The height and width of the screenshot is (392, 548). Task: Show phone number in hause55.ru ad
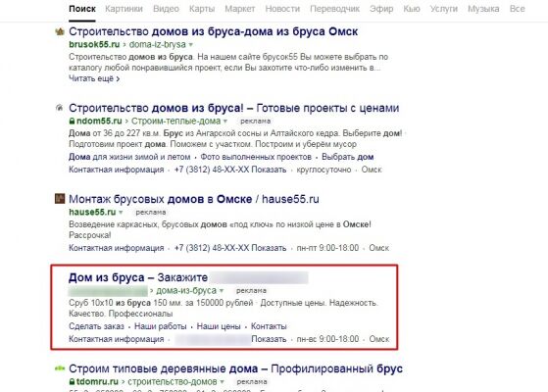(269, 248)
